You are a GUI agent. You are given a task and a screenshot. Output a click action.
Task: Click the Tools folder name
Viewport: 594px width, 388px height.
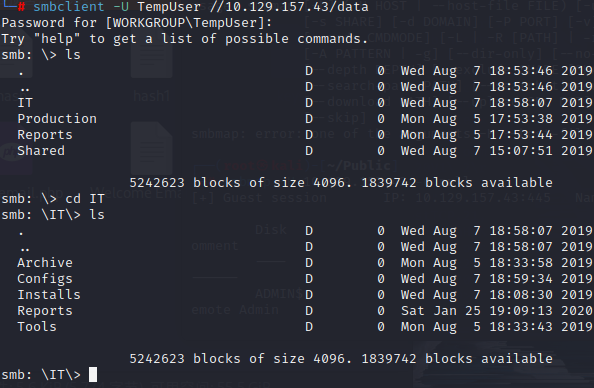(x=37, y=327)
